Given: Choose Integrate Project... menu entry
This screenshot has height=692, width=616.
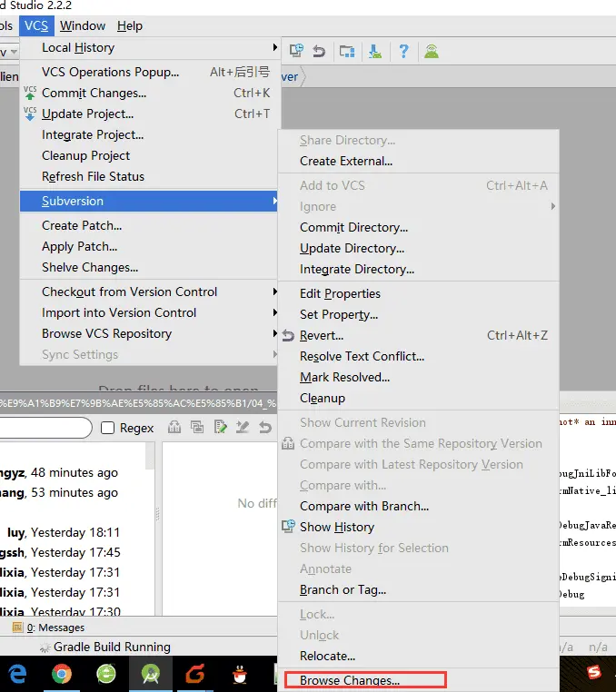Looking at the screenshot, I should coord(150,134).
